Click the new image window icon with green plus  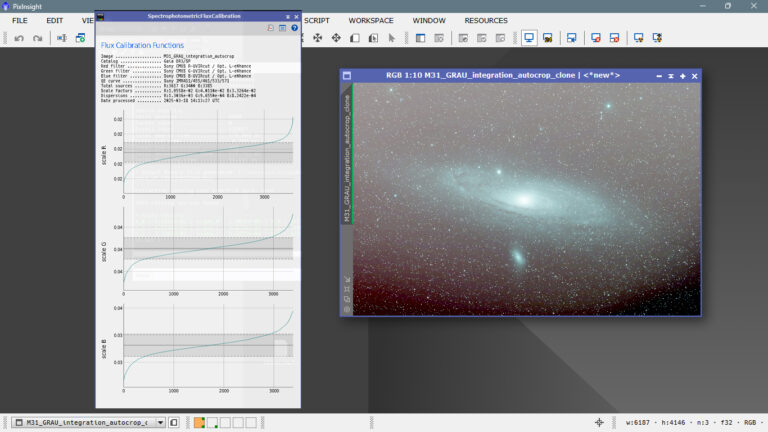80,38
